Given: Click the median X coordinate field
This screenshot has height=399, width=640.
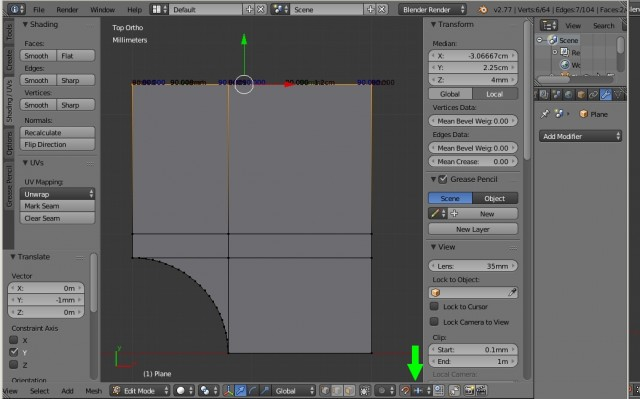Looking at the screenshot, I should [473, 55].
